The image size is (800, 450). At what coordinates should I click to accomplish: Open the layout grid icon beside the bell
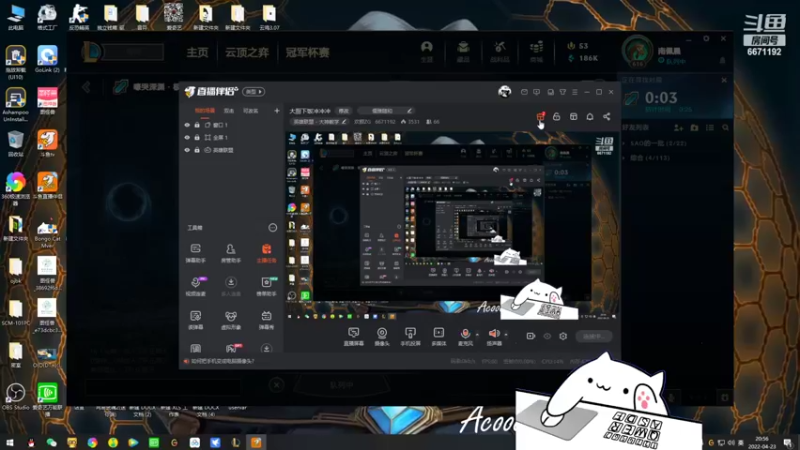[573, 117]
